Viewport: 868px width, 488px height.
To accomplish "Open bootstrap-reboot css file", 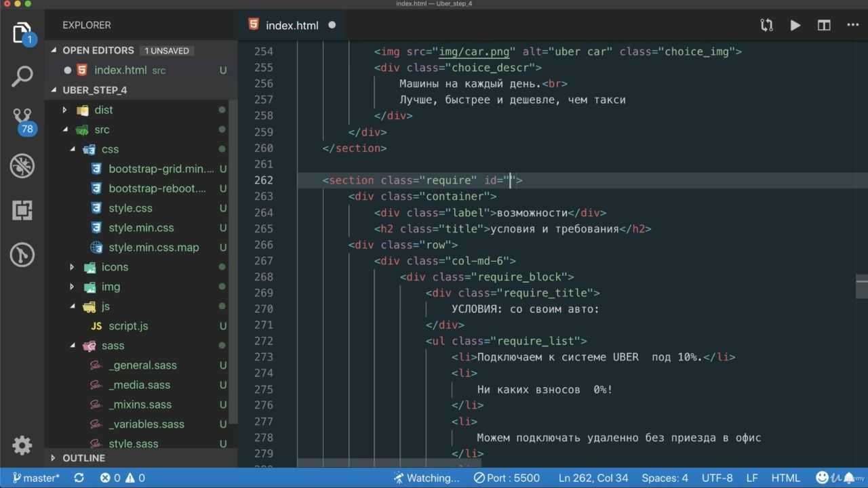I will pyautogui.click(x=157, y=188).
